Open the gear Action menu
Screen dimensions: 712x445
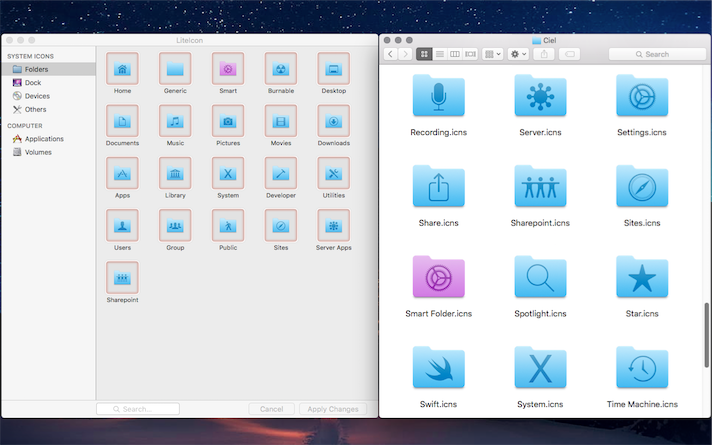(x=518, y=54)
